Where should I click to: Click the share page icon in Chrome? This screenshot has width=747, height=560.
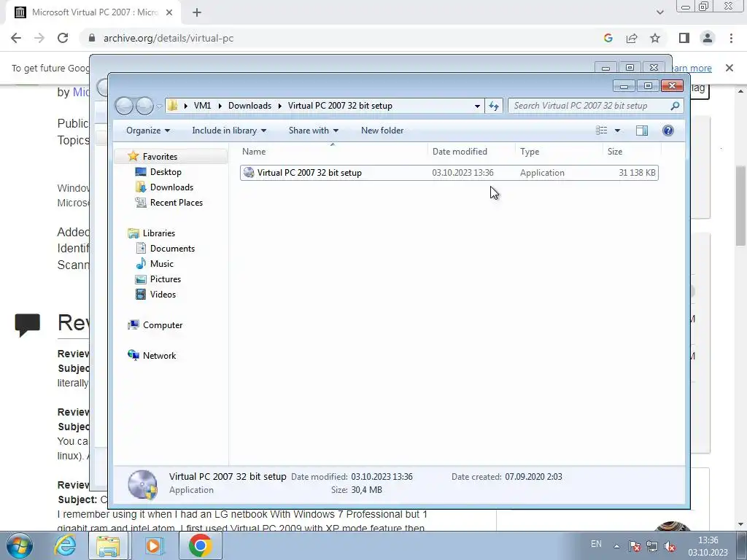click(632, 38)
